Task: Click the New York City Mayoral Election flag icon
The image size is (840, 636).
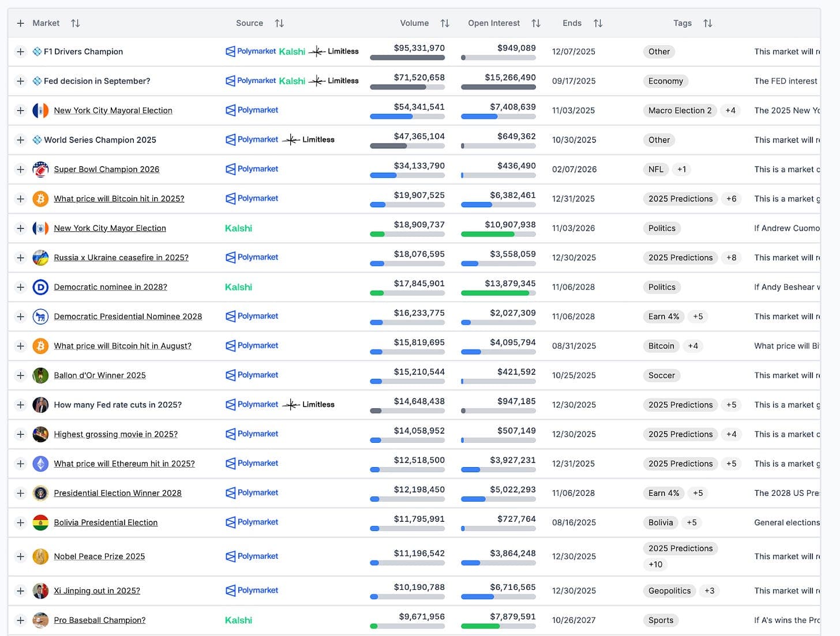Action: coord(40,110)
